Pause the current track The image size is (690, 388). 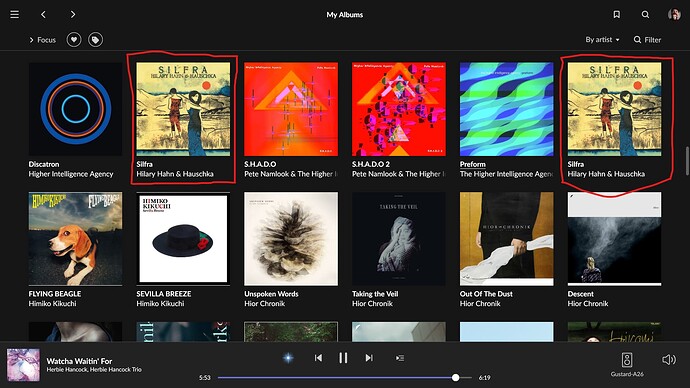tap(343, 358)
